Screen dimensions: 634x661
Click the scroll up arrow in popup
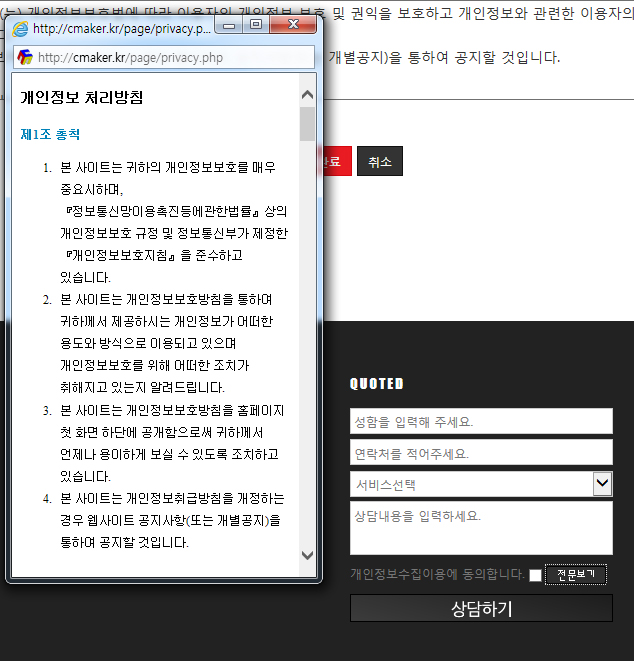click(307, 95)
